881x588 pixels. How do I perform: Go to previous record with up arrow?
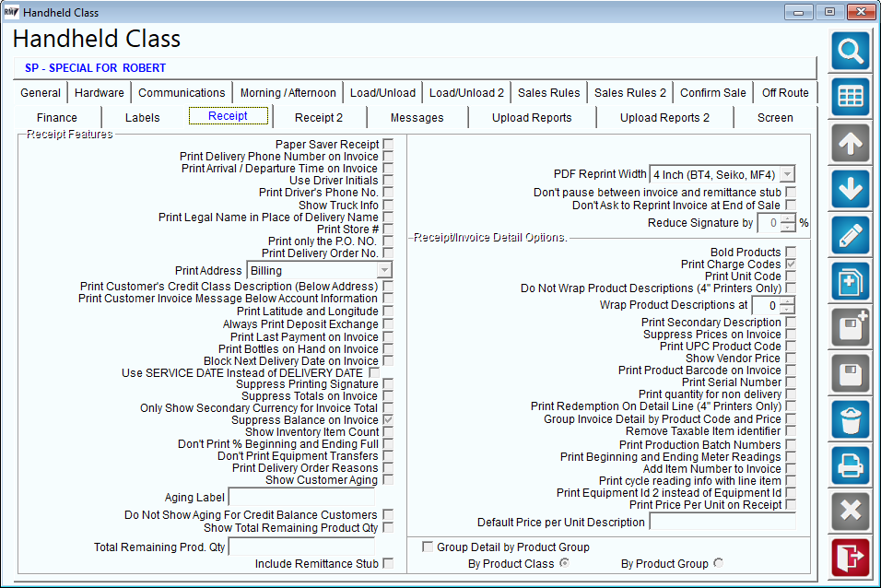pos(850,144)
